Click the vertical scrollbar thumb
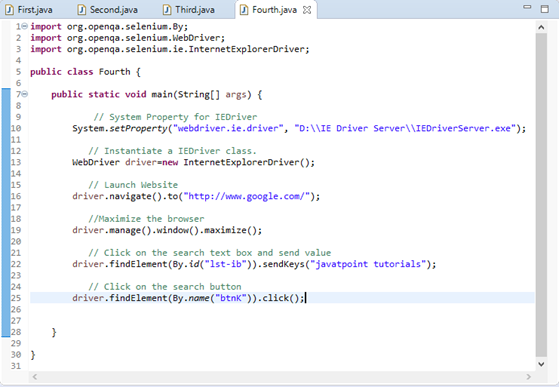The width and height of the screenshot is (559, 387). [541, 195]
